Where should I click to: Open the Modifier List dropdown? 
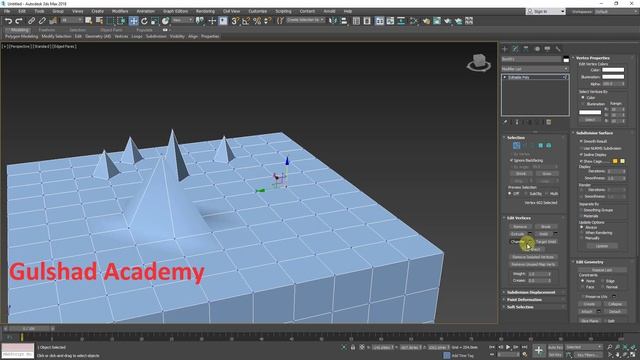point(535,69)
